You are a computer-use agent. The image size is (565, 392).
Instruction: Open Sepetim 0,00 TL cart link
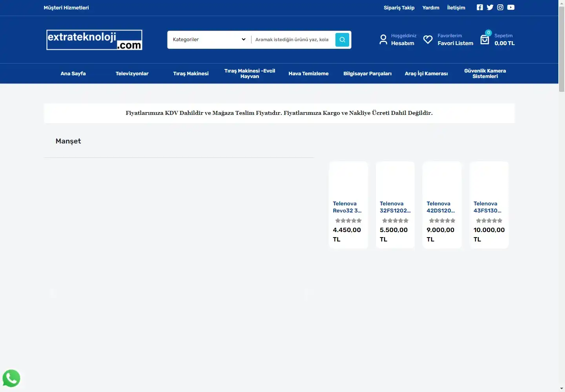tap(505, 40)
